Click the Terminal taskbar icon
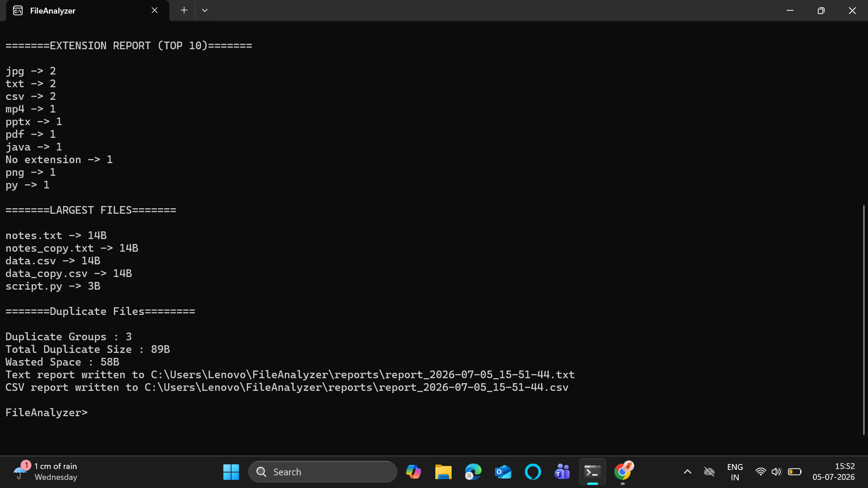Screen dimensions: 868x488 593,472
